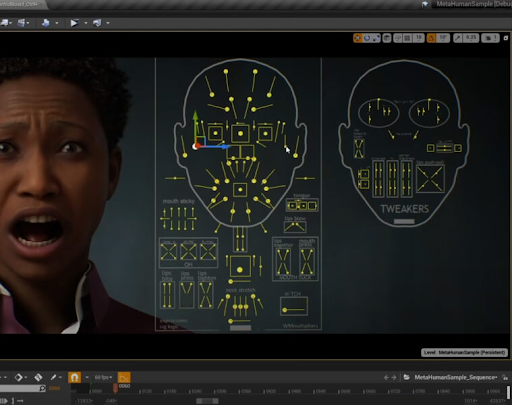This screenshot has width=512, height=405.
Task: Click the pencil edit icon in Sequencer
Action: 53,377
